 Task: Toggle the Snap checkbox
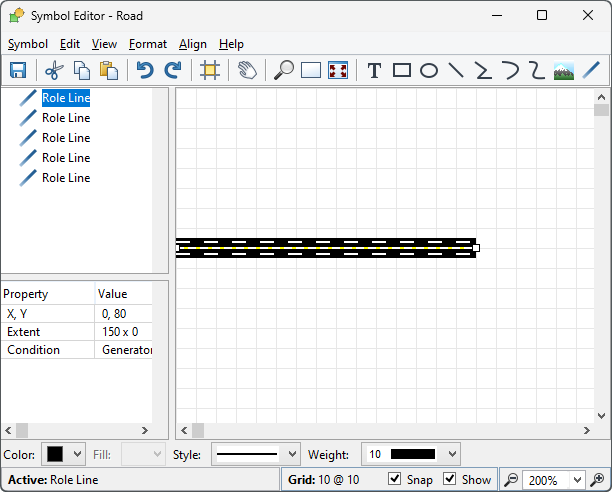(395, 478)
